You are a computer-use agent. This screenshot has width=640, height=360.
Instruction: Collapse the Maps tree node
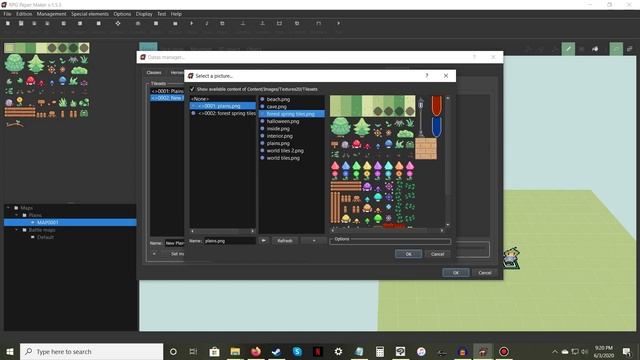coord(8,208)
